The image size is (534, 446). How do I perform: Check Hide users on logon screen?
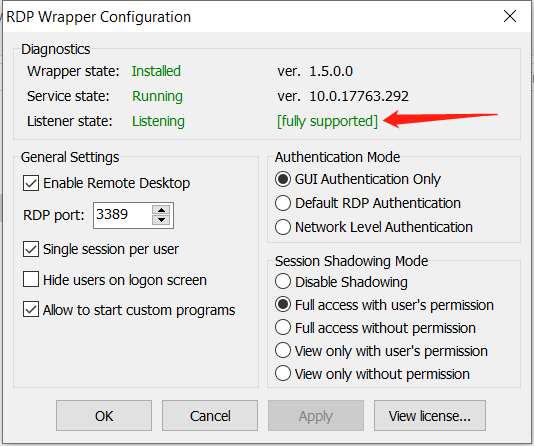31,280
